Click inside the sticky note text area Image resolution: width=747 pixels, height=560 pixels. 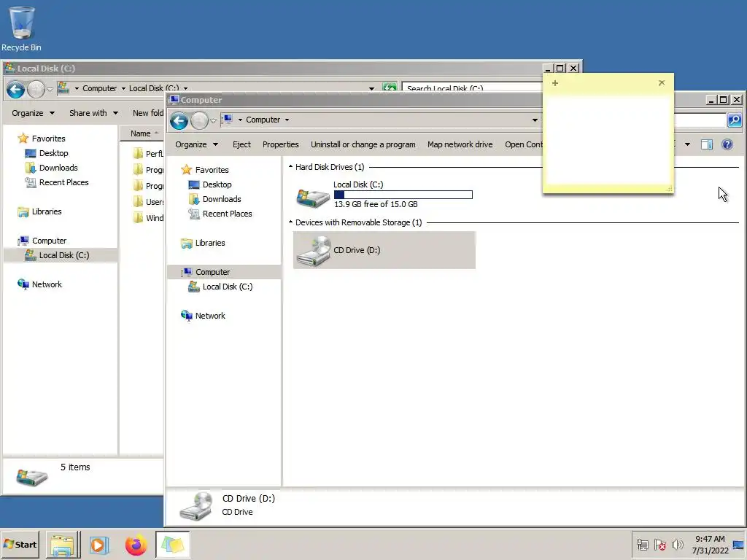pyautogui.click(x=608, y=139)
